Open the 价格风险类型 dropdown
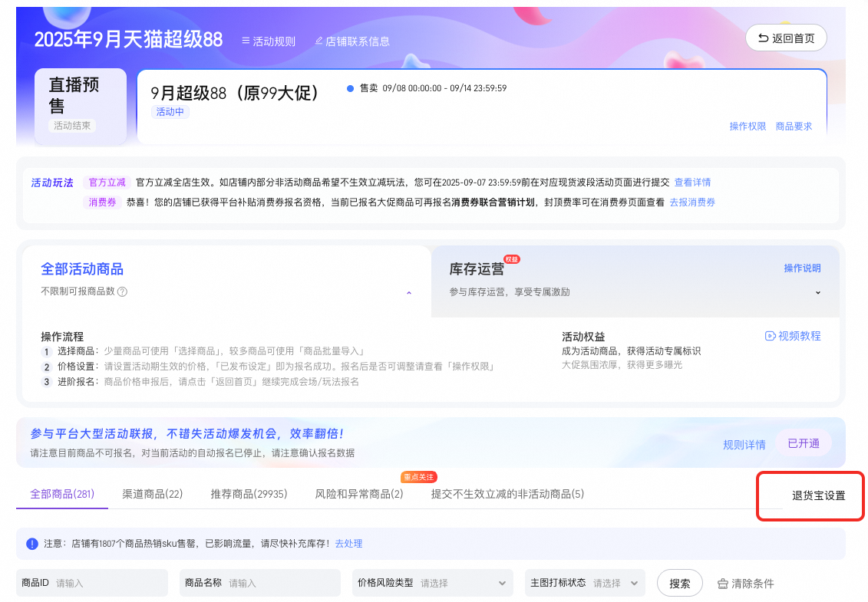This screenshot has height=602, width=868. (x=432, y=583)
